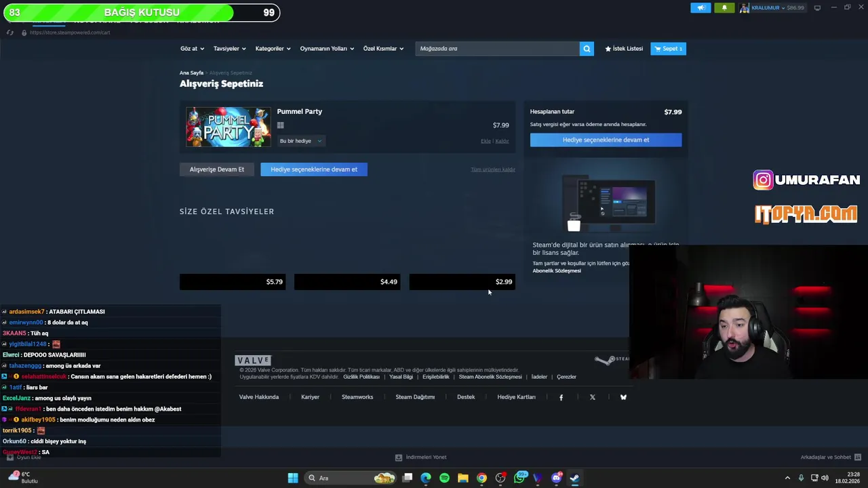
Task: Open İadeler footer link
Action: click(539, 377)
